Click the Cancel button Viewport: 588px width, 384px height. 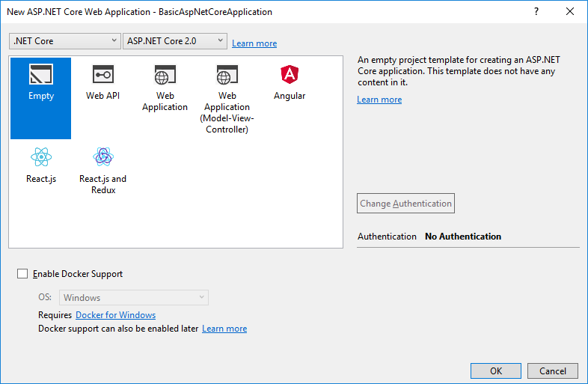point(552,371)
